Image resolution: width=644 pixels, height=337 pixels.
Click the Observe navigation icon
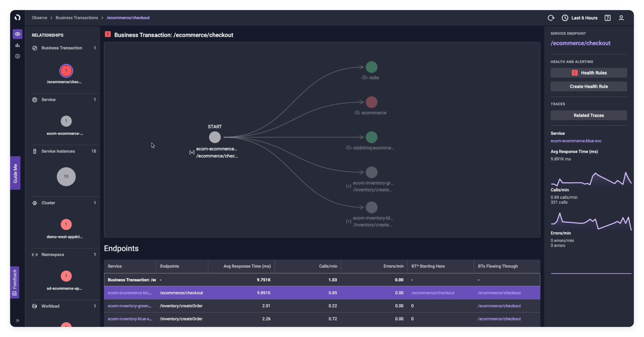(x=17, y=34)
